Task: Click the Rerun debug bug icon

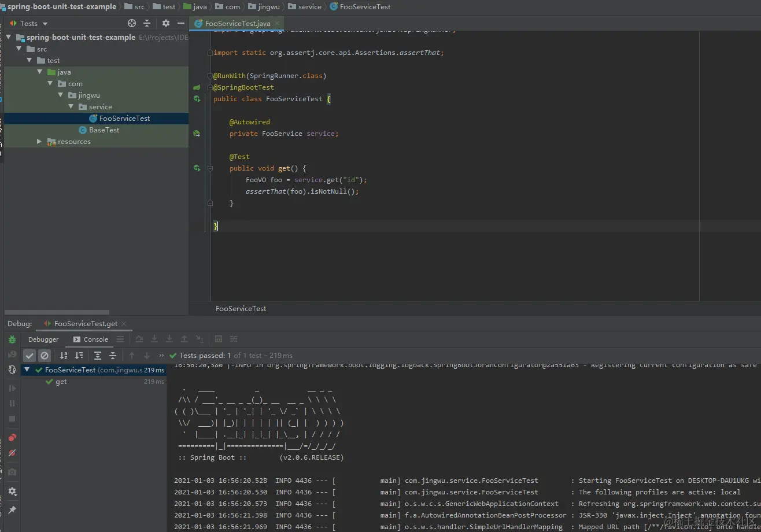Action: tap(12, 339)
